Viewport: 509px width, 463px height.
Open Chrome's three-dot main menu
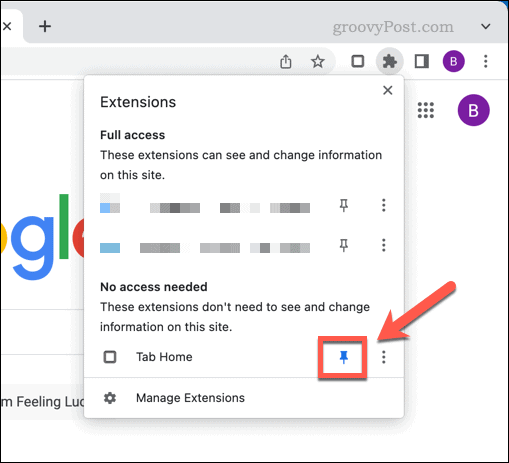(485, 62)
